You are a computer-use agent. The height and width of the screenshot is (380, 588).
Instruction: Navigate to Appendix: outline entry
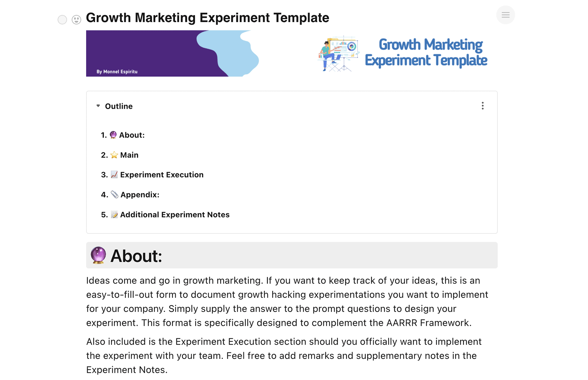(x=140, y=195)
